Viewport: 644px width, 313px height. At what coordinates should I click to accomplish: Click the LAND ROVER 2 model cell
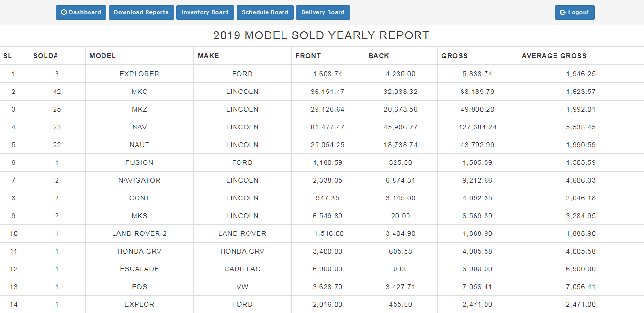139,233
